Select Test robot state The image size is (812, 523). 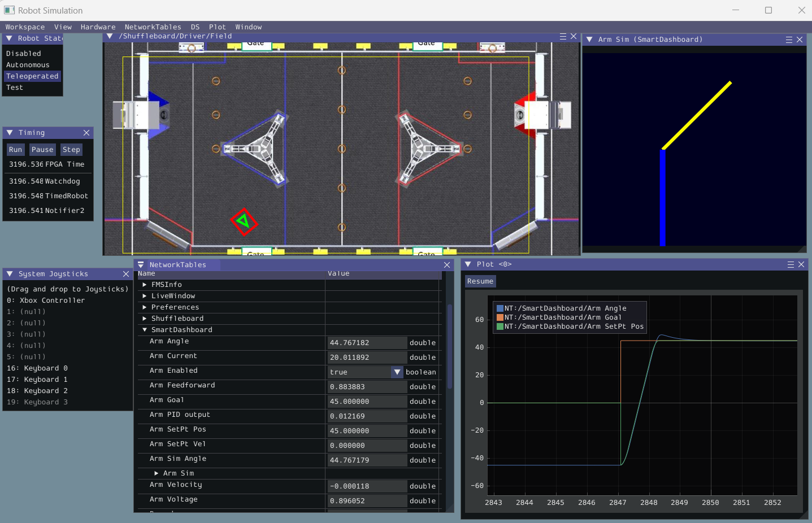[15, 88]
